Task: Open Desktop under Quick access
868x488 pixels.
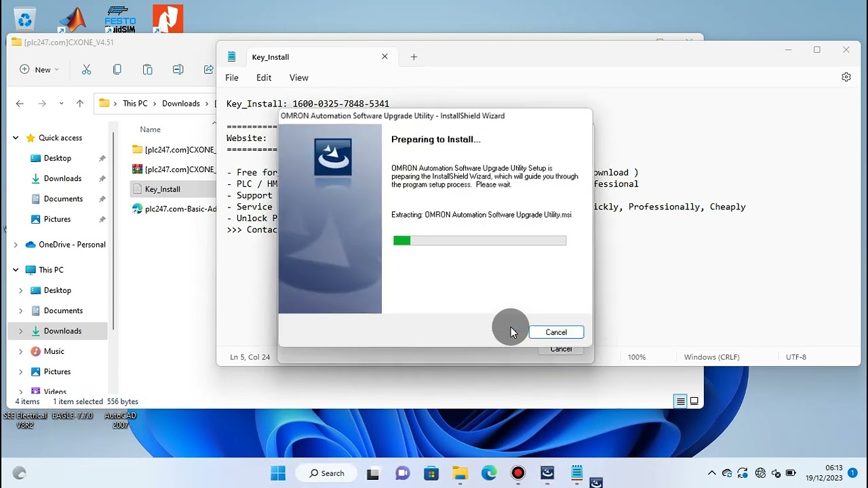Action: (x=58, y=158)
